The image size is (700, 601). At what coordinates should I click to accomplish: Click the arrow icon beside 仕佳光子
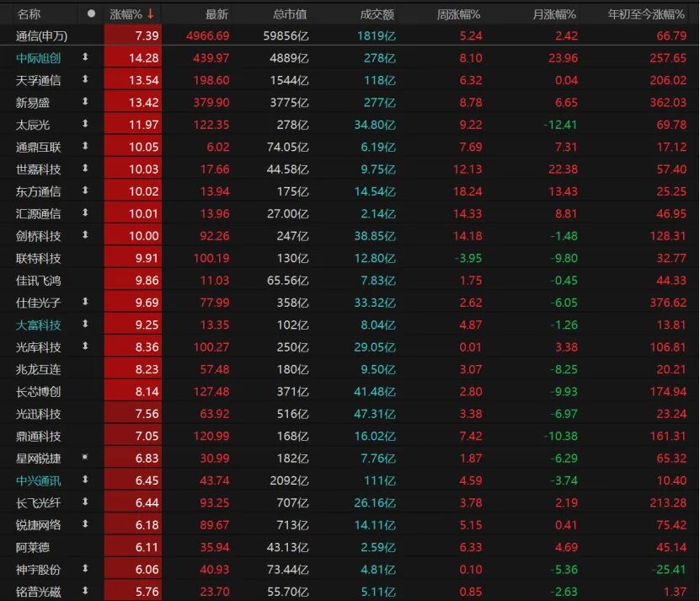84,302
